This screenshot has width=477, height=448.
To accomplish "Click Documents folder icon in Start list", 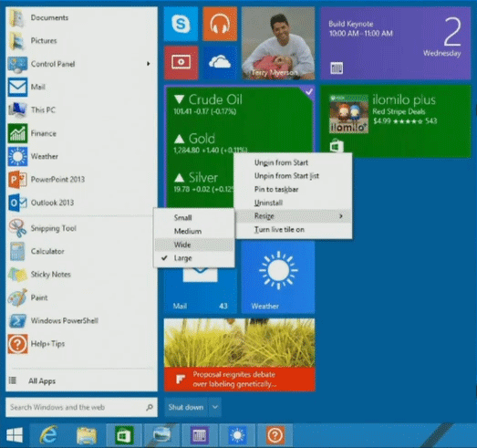I will (17, 17).
